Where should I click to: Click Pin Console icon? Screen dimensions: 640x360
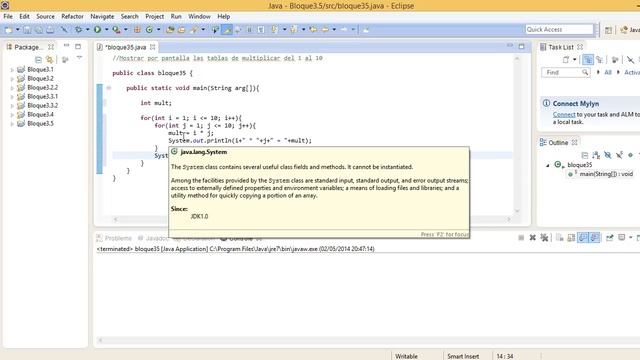(x=609, y=238)
